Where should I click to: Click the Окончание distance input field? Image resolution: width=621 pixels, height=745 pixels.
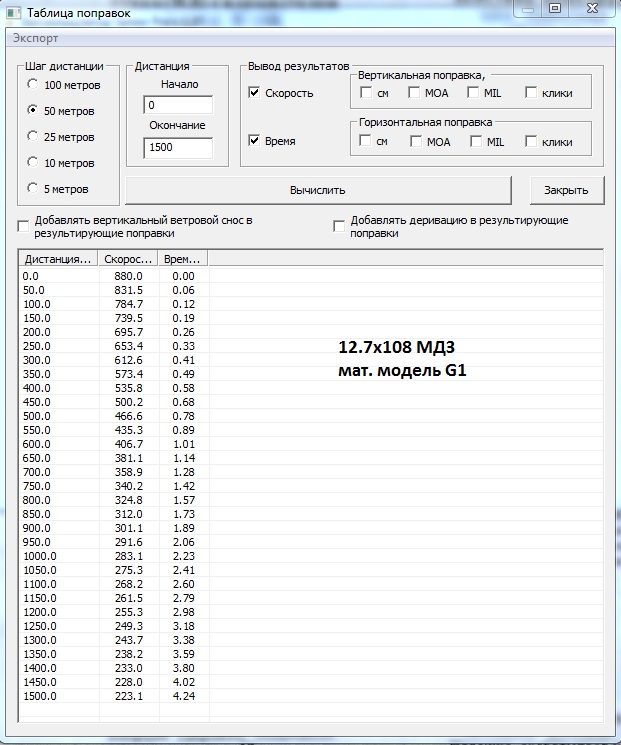(178, 147)
